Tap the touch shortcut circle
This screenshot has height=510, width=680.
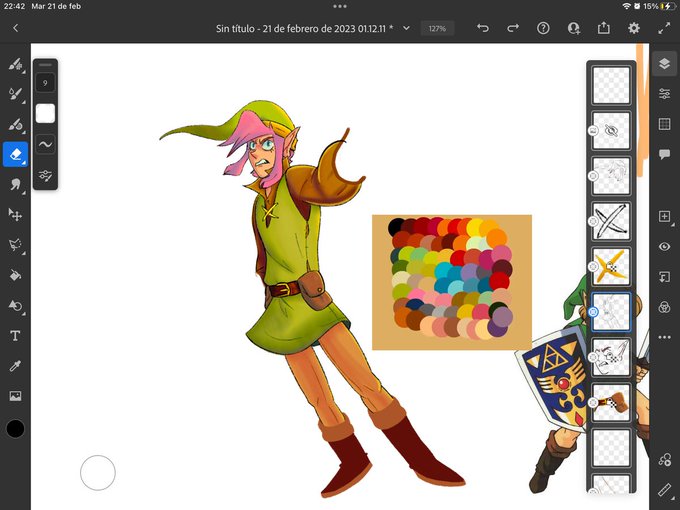coord(98,473)
